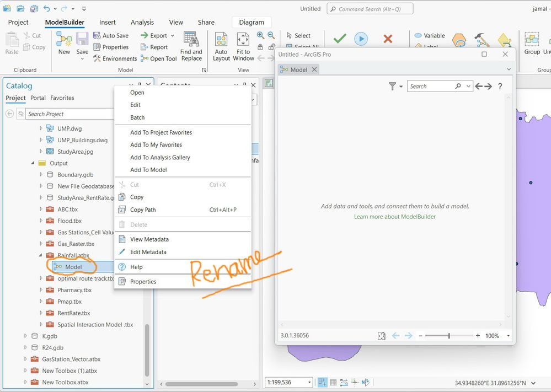Click Open Tool in ribbon
Image resolution: width=551 pixels, height=392 pixels.
point(158,58)
